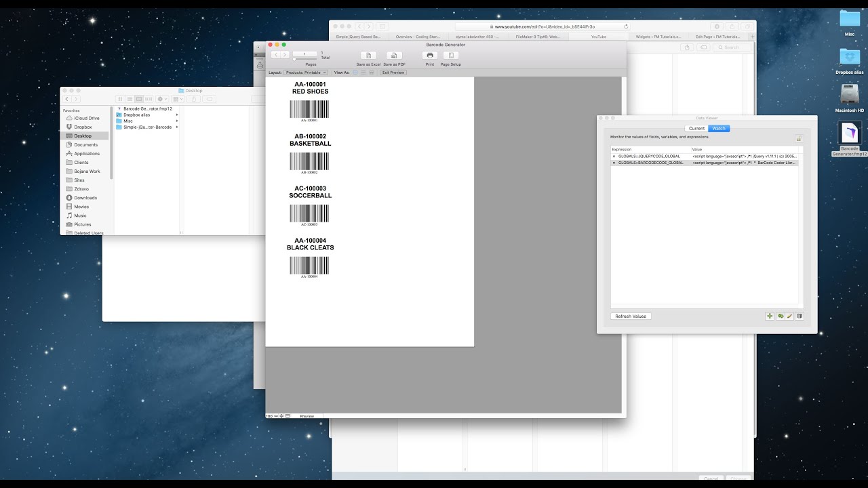Switch Finder to icon view

tap(121, 99)
